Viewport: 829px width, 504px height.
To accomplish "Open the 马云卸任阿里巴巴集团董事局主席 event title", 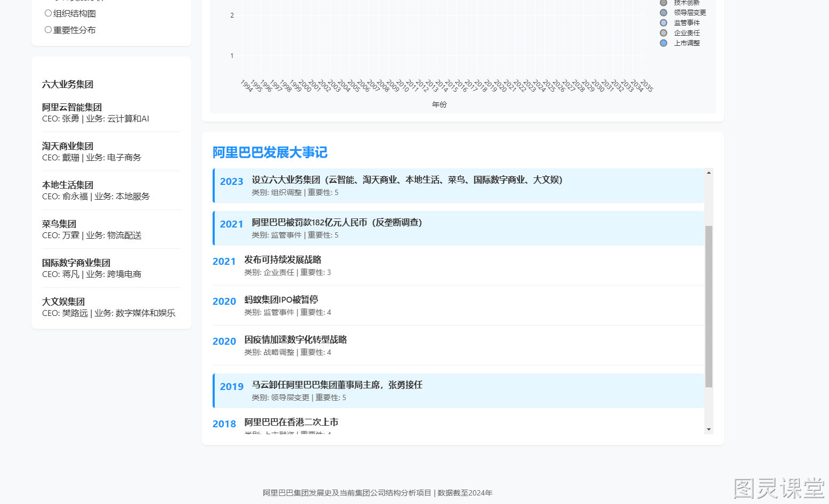I will (x=337, y=385).
